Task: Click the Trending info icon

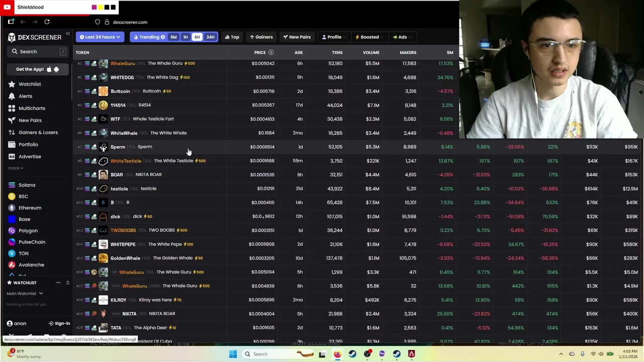Action: click(x=163, y=37)
